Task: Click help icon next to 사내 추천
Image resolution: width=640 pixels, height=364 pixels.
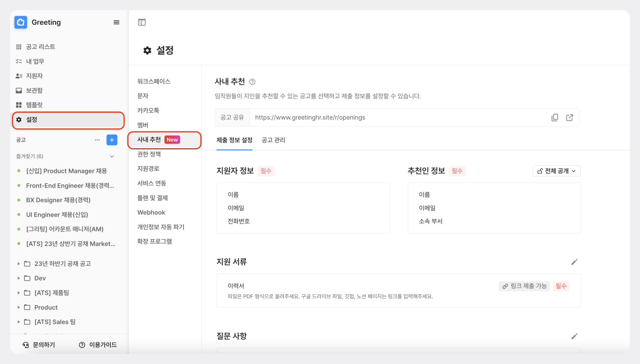Action: (252, 81)
